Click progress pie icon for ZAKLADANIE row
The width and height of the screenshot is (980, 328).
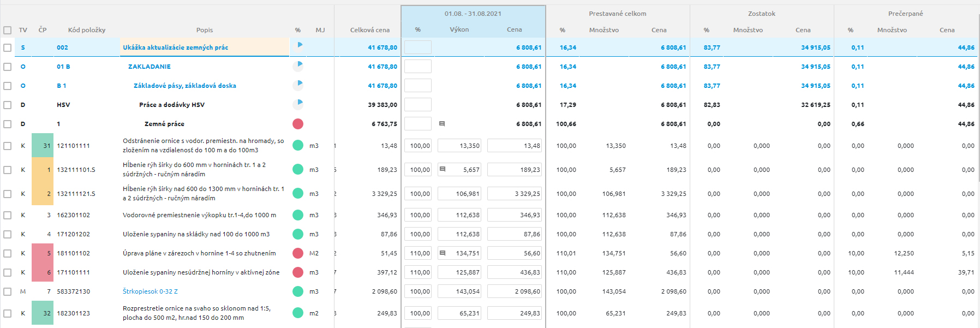point(298,66)
